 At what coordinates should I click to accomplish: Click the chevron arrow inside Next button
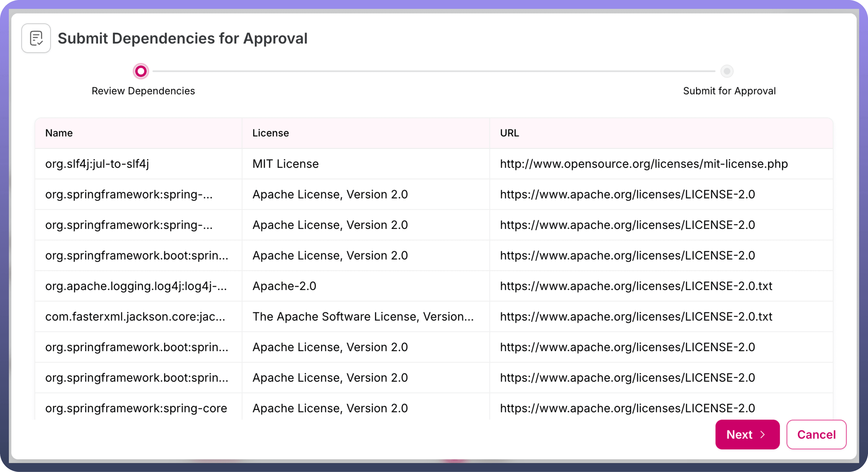point(763,435)
